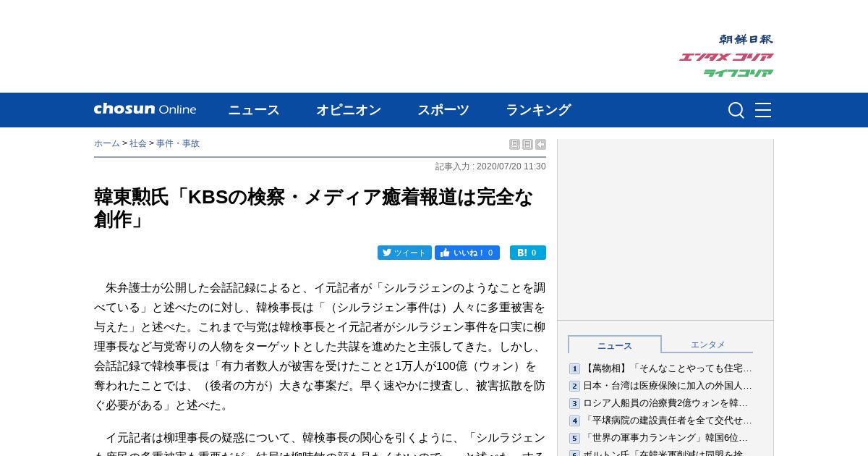The image size is (868, 456).
Task: Open 日本・台湾は医療保険 ranked headline
Action: (668, 386)
